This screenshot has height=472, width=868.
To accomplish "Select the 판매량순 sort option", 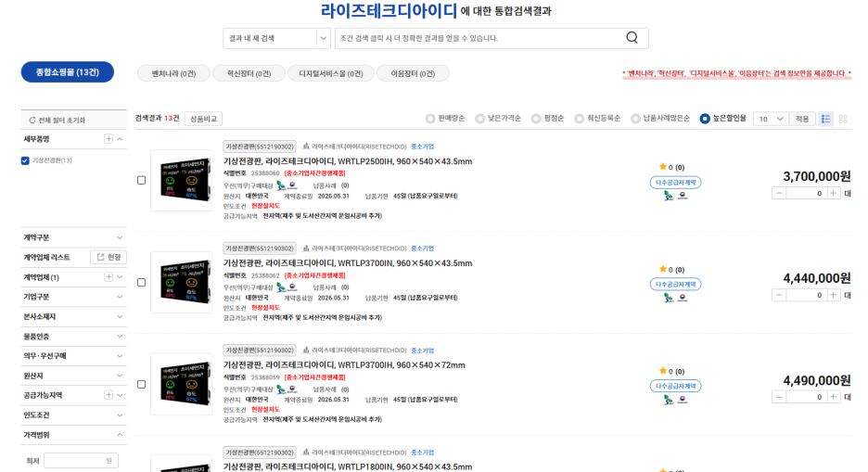I will 430,119.
